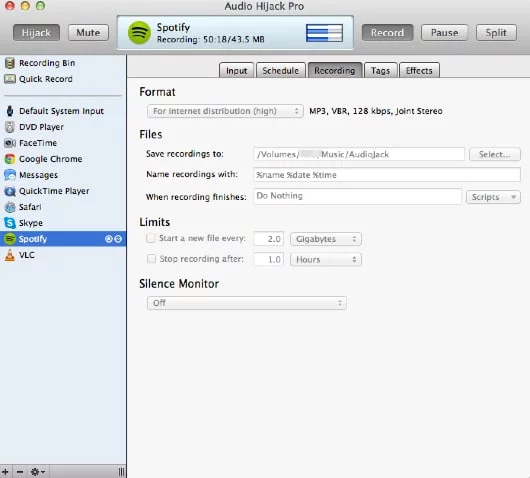
Task: Click the Spotify icon in source list
Action: (x=10, y=239)
